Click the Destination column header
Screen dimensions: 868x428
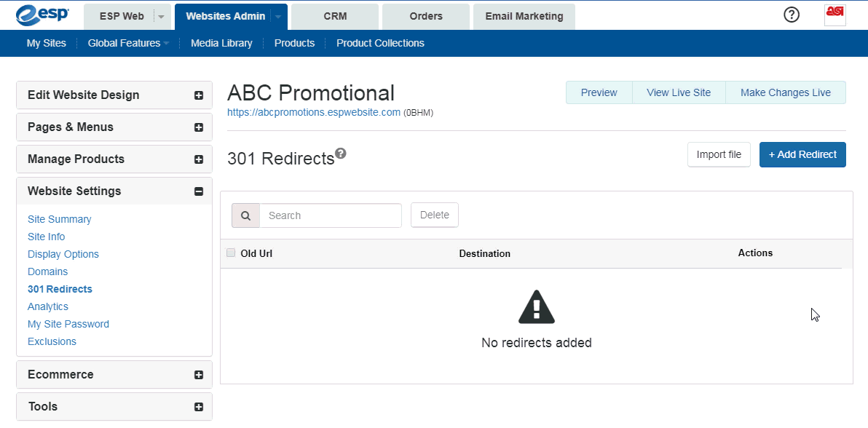485,253
